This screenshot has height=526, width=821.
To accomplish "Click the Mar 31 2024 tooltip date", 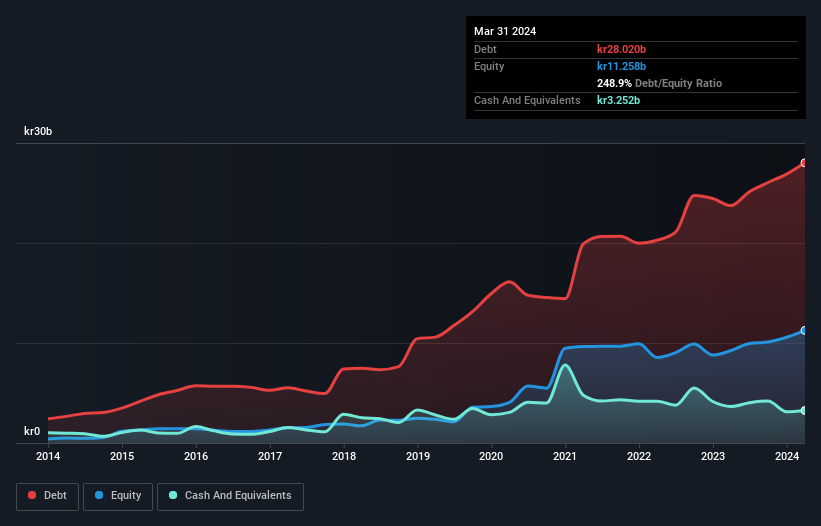I will pos(505,31).
